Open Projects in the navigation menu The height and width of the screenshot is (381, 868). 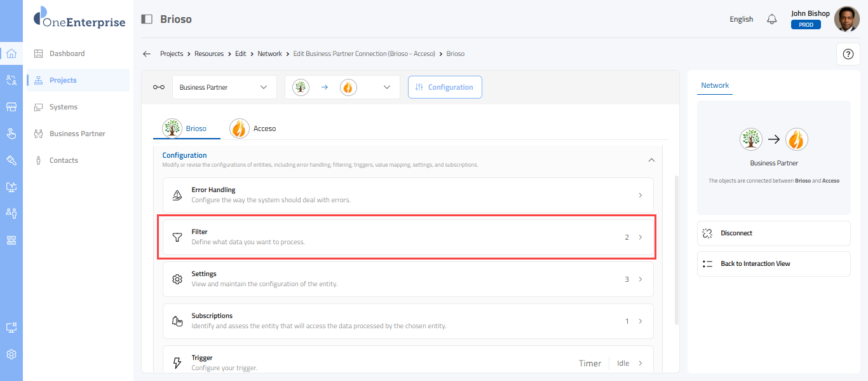pos(63,80)
